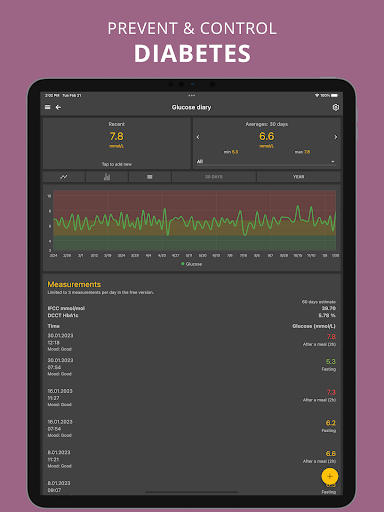Open the 30.01.2023 12:18 measurement
Image resolution: width=384 pixels, height=512 pixels.
point(192,342)
